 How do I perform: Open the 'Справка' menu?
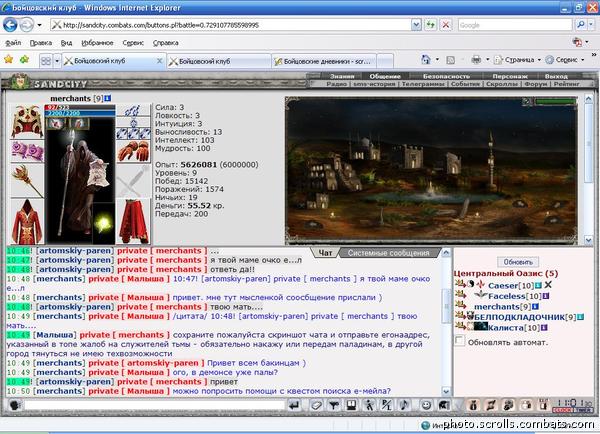[x=165, y=42]
